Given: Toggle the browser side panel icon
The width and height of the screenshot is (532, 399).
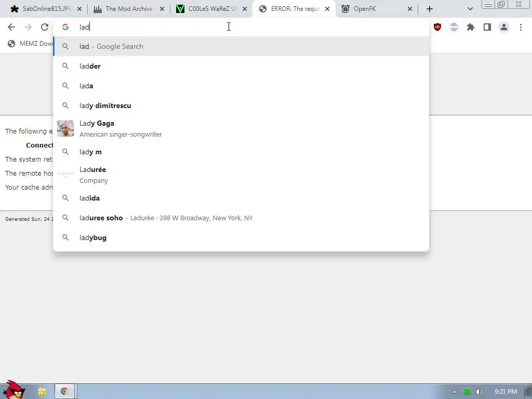Looking at the screenshot, I should point(487,27).
